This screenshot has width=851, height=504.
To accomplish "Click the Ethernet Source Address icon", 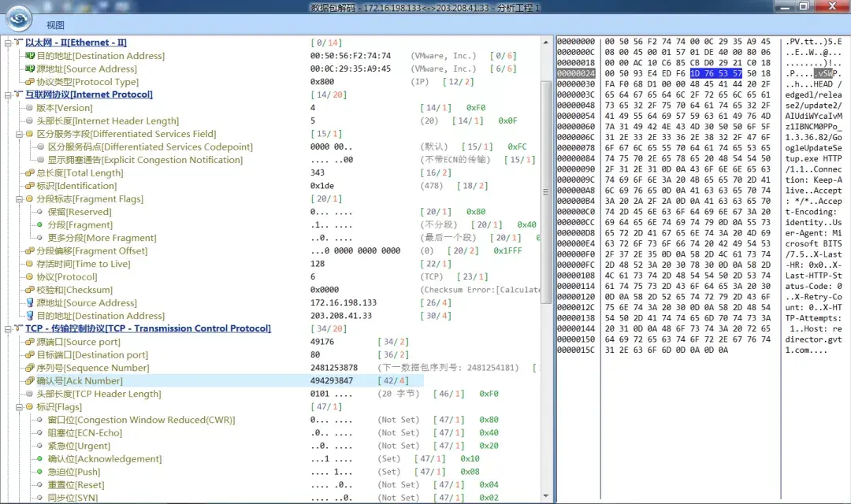I will pos(30,69).
